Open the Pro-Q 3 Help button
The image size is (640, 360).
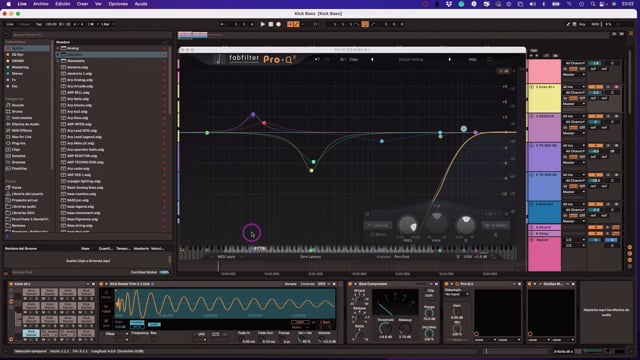472,59
